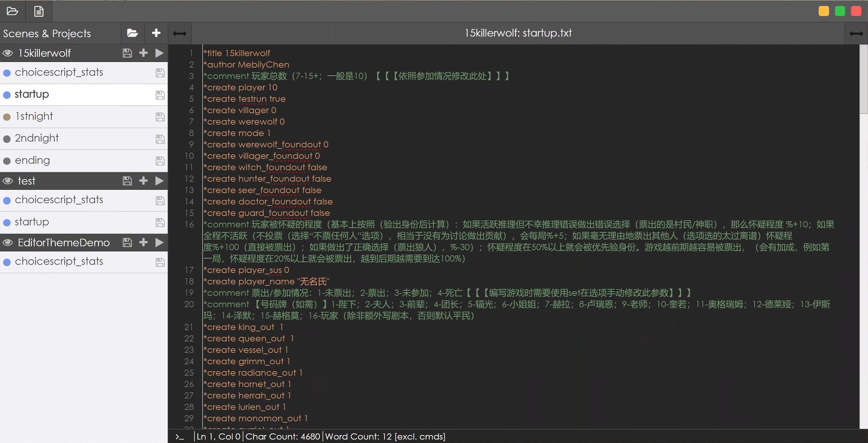868x443 pixels.
Task: Save choicescript_stats scene in test project
Action: tap(160, 200)
